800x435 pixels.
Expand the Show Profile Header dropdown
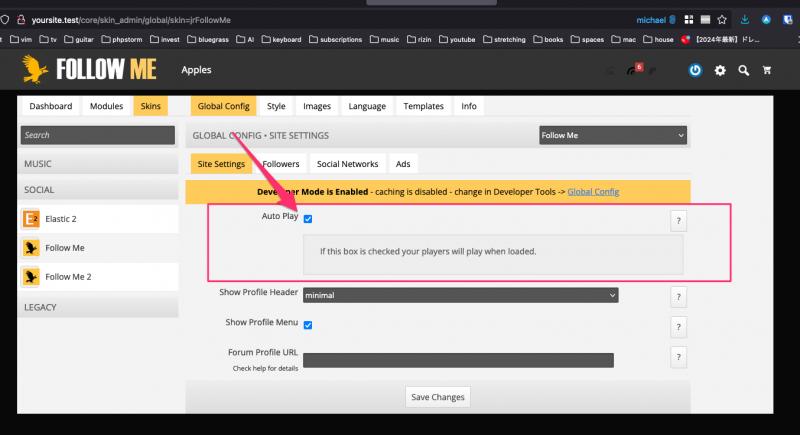pos(460,295)
